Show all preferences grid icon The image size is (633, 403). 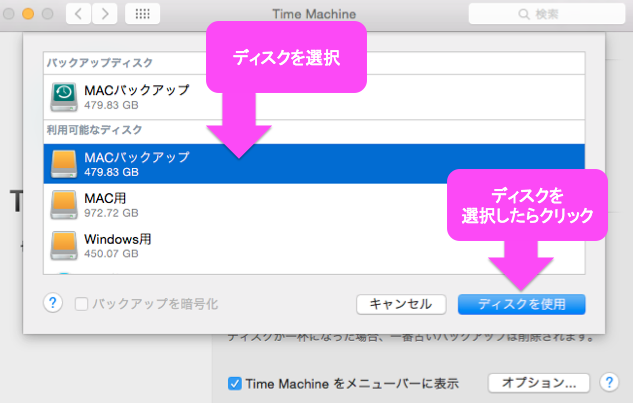tap(142, 14)
